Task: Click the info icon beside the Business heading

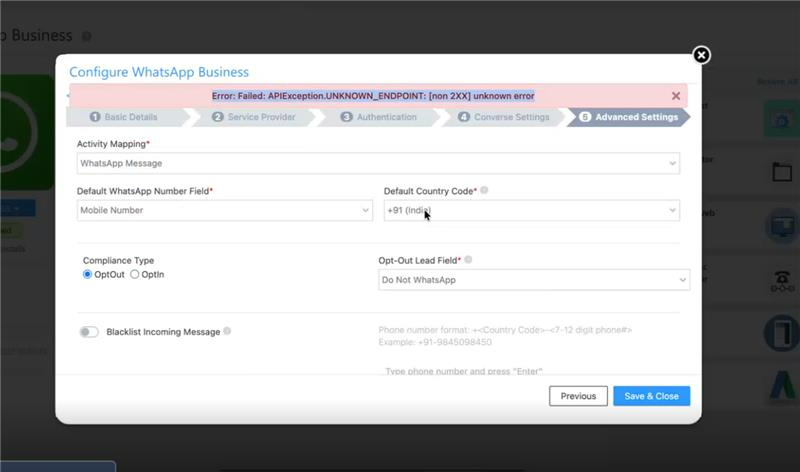Action: (87, 36)
